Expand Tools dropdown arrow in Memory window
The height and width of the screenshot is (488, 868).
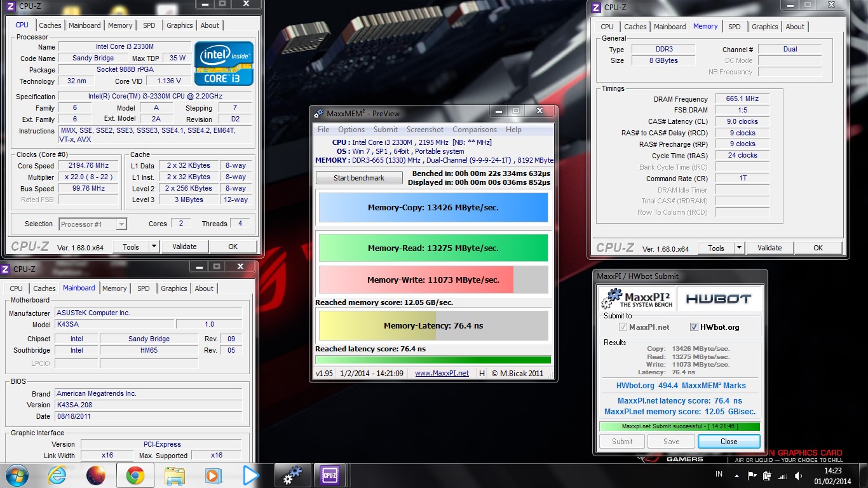pyautogui.click(x=739, y=248)
